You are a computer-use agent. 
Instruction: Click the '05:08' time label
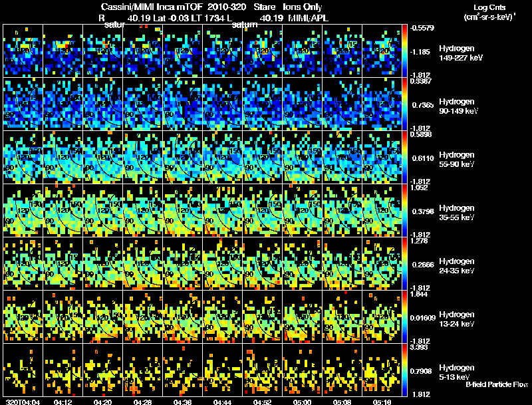342,402
